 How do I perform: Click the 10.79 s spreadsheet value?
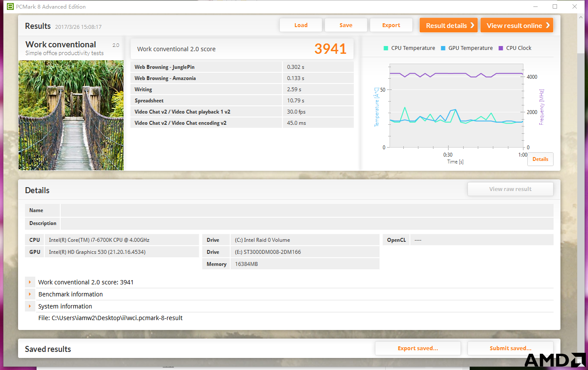296,101
